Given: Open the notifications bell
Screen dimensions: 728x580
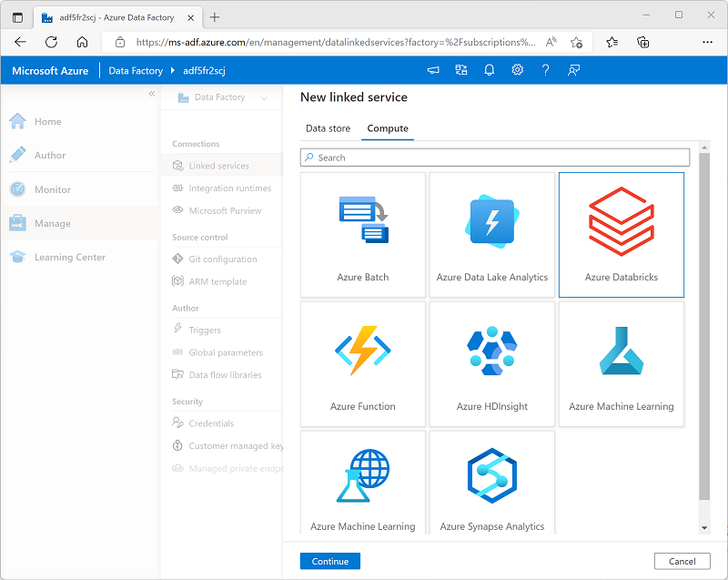Looking at the screenshot, I should (489, 70).
